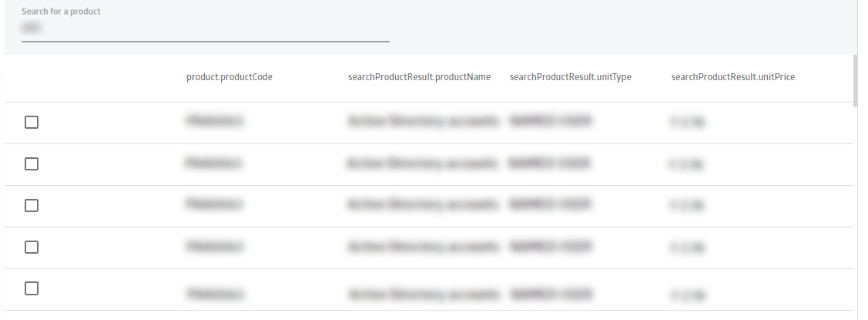Click the product.productCode column header
868x320 pixels.
tap(230, 77)
